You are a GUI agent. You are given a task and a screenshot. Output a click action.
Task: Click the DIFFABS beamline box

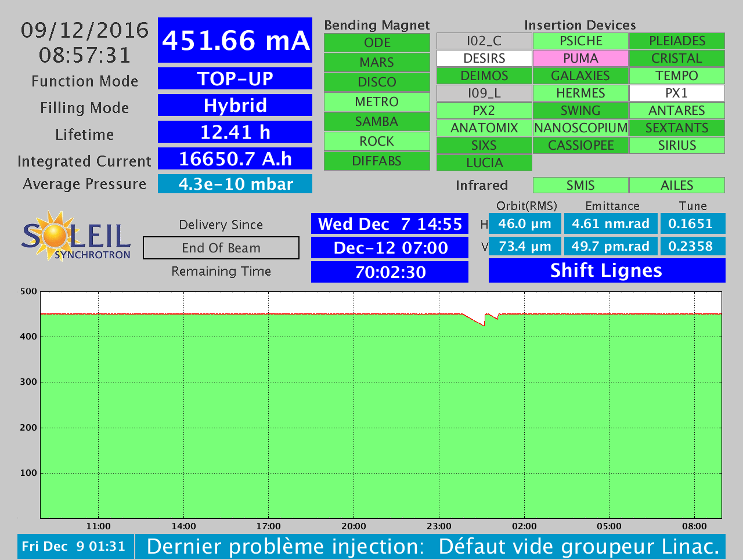point(377,161)
